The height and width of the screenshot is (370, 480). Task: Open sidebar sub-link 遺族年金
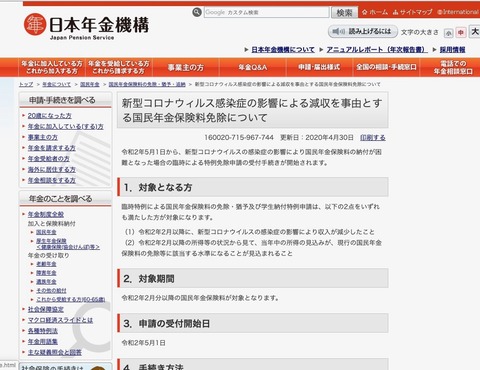pos(46,282)
